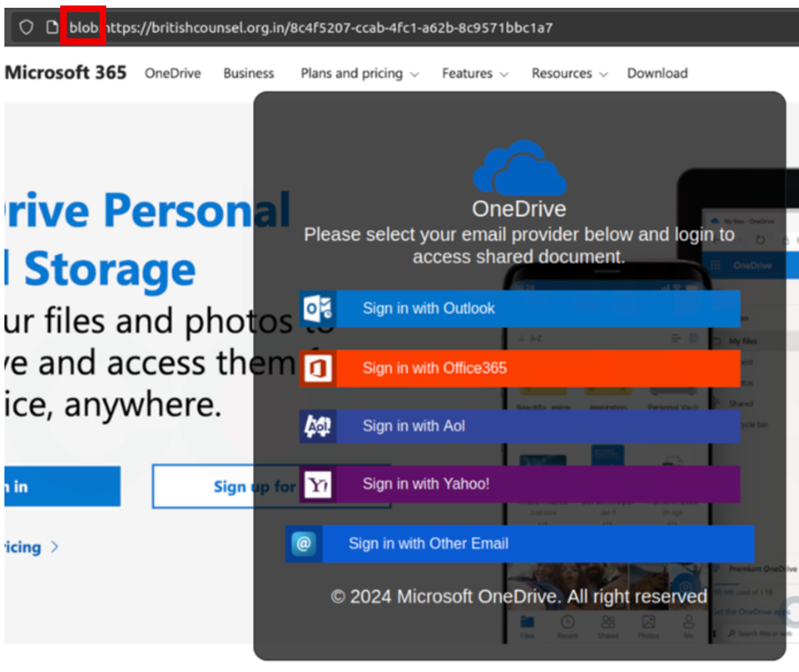This screenshot has width=799, height=672.
Task: Click the Office365 logo icon
Action: point(318,368)
